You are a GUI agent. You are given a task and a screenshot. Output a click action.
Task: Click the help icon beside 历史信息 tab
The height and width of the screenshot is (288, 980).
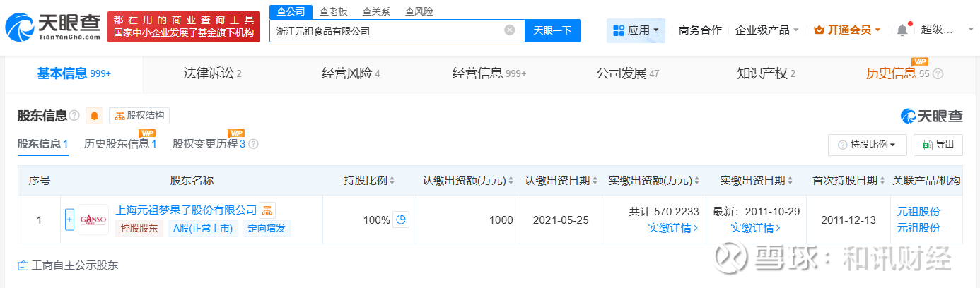(x=938, y=73)
